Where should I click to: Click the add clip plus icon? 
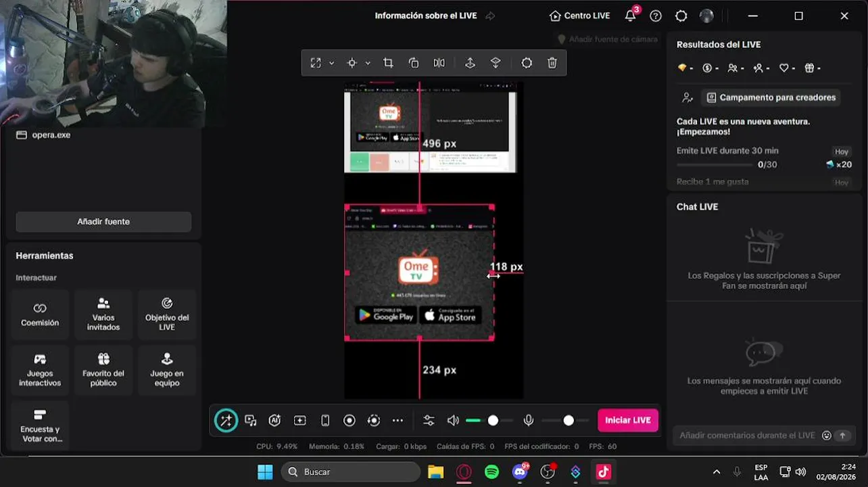[x=300, y=421]
